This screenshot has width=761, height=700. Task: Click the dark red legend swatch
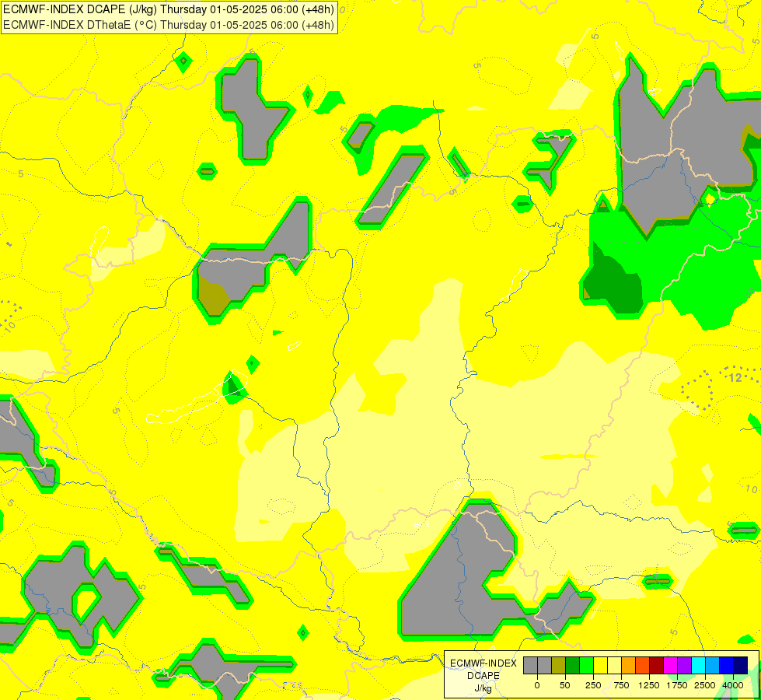click(x=657, y=666)
